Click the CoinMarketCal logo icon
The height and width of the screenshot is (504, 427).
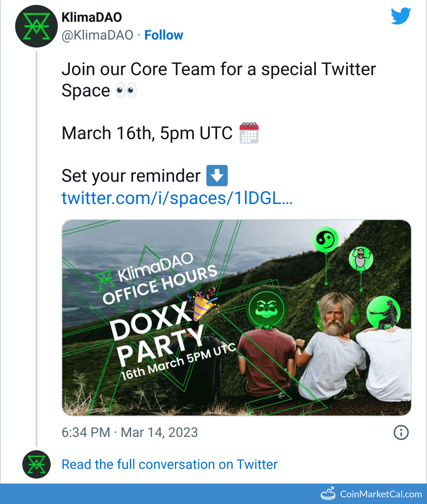[x=328, y=494]
